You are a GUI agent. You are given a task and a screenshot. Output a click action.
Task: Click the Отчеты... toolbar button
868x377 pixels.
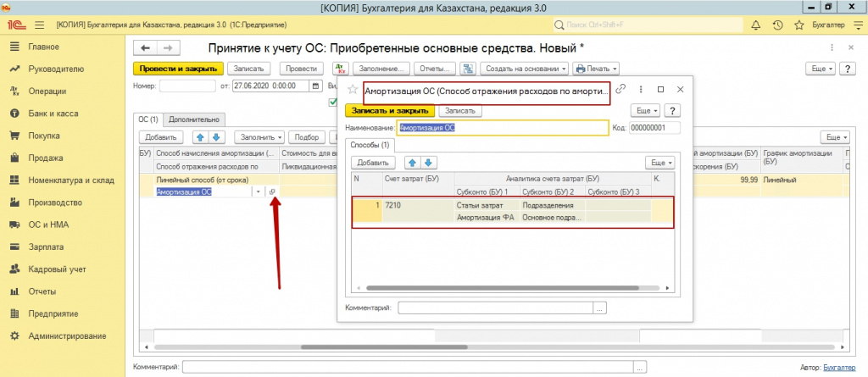click(x=435, y=69)
